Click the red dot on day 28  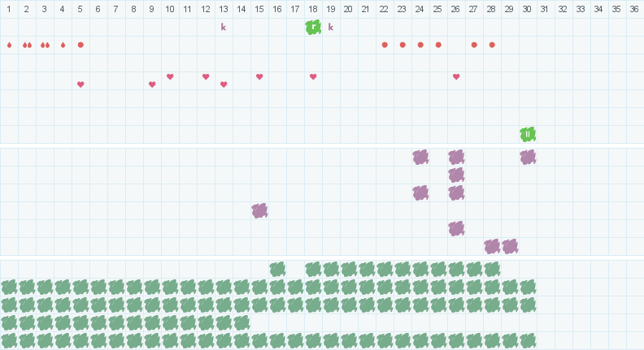(x=492, y=45)
